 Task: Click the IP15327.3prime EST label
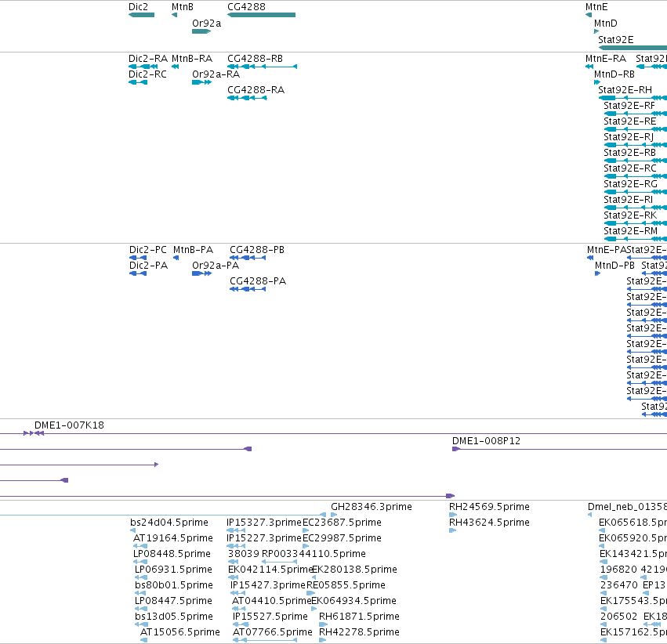264,522
